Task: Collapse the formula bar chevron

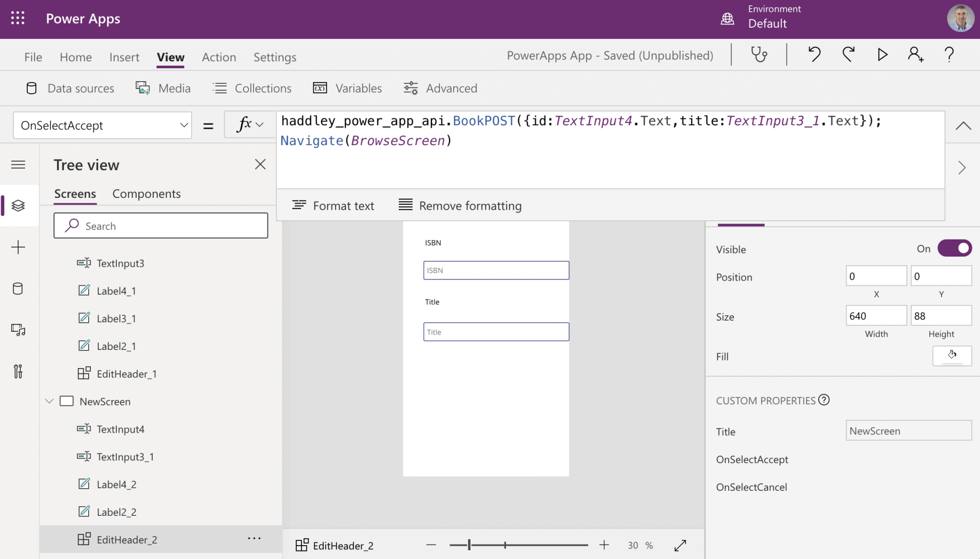Action: coord(963,126)
